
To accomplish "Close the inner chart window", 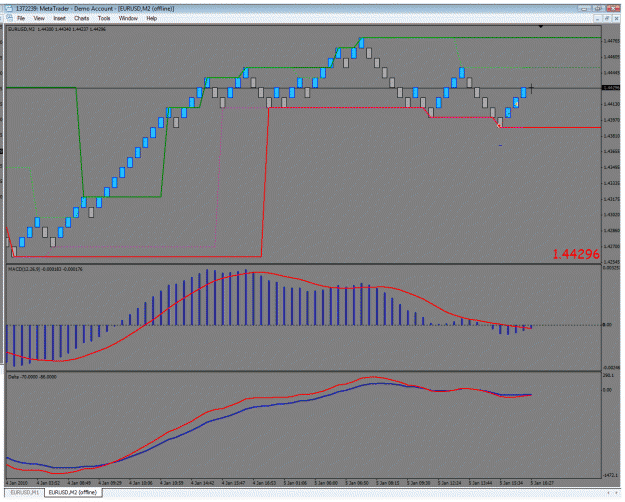I will (x=615, y=19).
